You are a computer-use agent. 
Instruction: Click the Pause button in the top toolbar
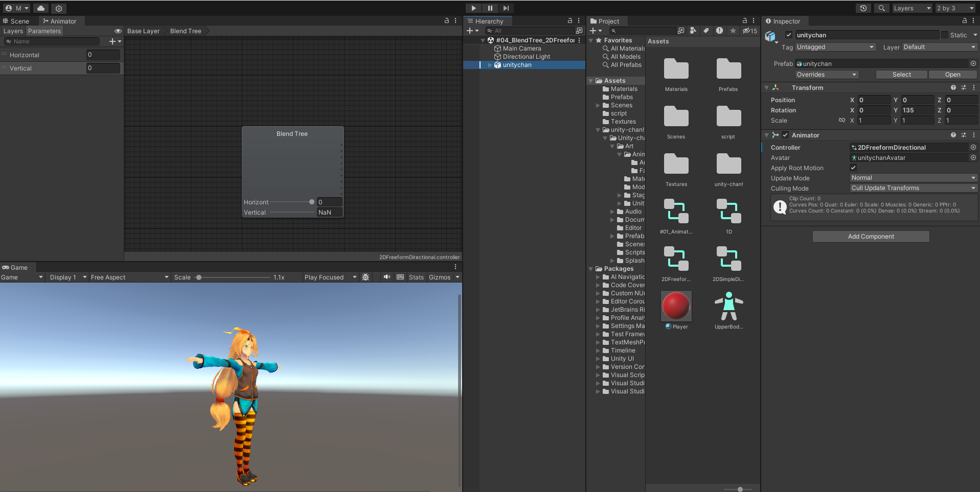pyautogui.click(x=490, y=8)
